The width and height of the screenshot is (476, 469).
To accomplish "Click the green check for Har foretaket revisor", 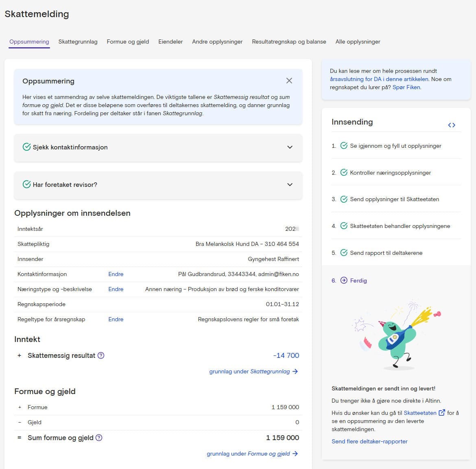I will (26, 184).
